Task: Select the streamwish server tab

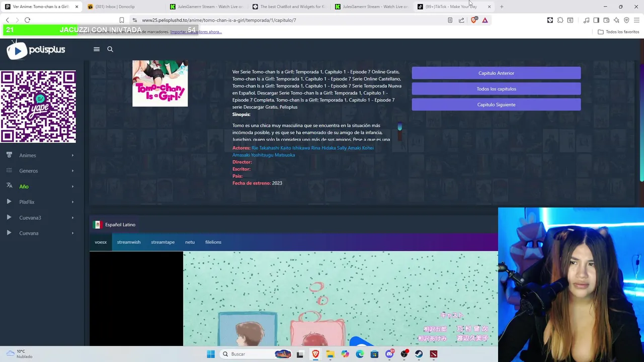Action: (129, 242)
